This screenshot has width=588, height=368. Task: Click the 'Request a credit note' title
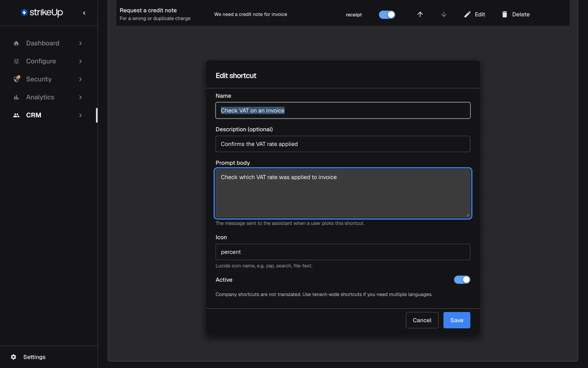[148, 10]
